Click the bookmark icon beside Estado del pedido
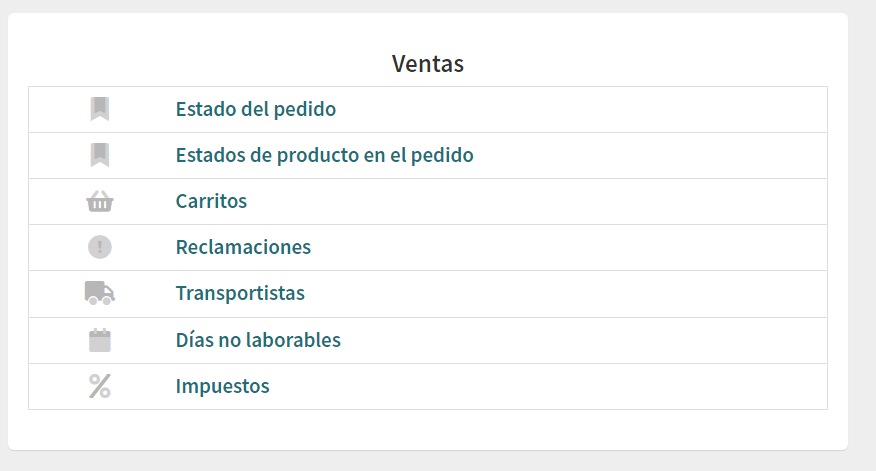The width and height of the screenshot is (876, 471). tap(99, 109)
